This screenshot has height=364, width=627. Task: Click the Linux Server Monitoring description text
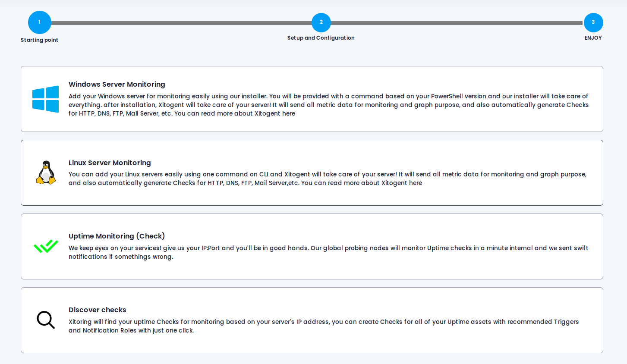pos(328,179)
